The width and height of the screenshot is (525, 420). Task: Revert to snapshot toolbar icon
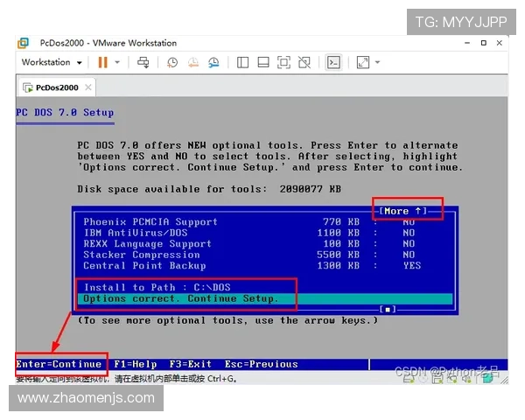[192, 62]
